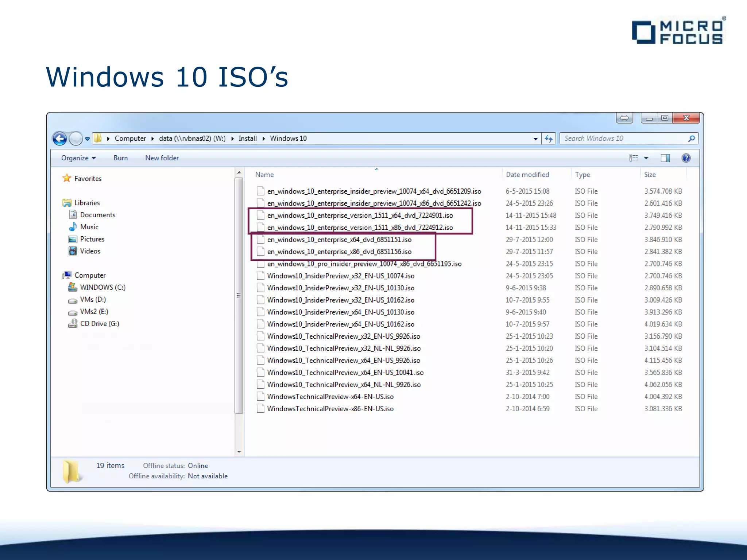Click the Change your view icon
Screen dimensions: 747x560
pyautogui.click(x=634, y=158)
